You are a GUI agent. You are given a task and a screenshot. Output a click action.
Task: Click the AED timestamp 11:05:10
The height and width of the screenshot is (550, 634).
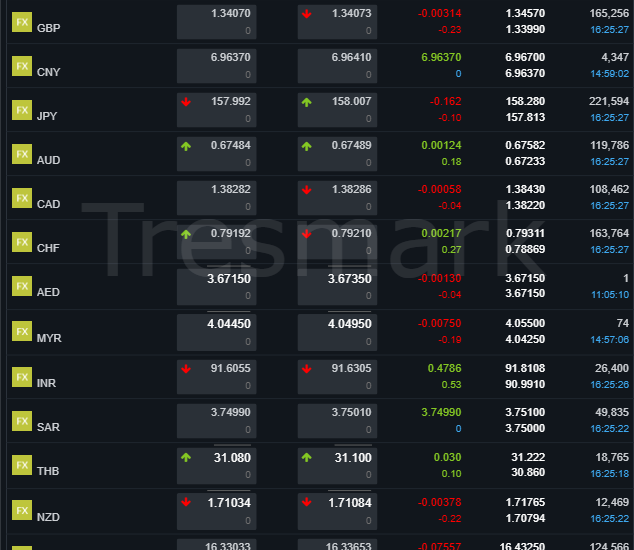610,295
